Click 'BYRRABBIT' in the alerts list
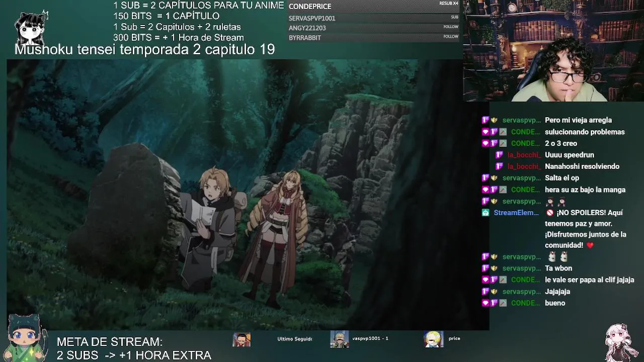Image resolution: width=644 pixels, height=362 pixels. point(305,38)
